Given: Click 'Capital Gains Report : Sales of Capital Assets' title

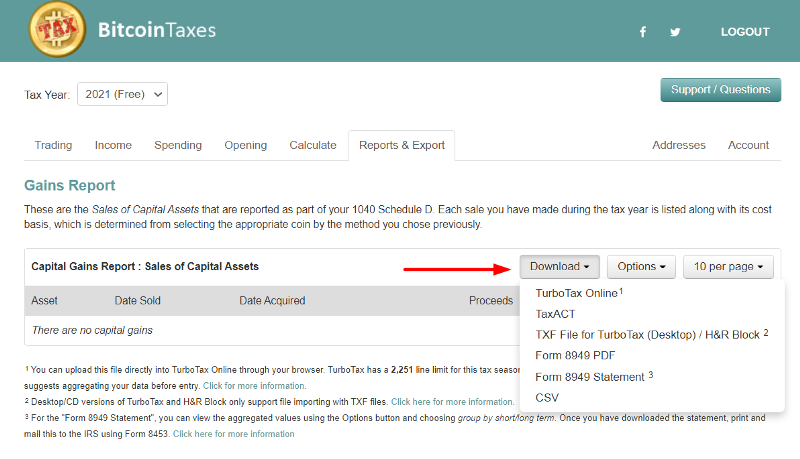Looking at the screenshot, I should (x=145, y=267).
